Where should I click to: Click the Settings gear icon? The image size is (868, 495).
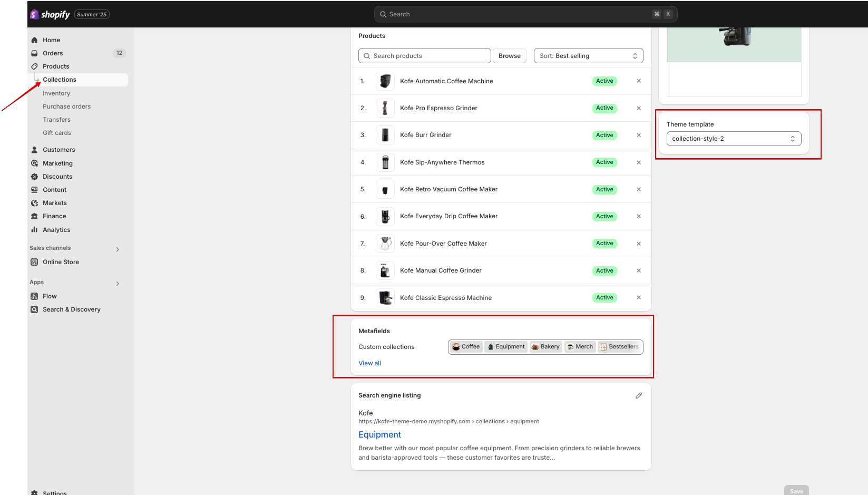(34, 493)
